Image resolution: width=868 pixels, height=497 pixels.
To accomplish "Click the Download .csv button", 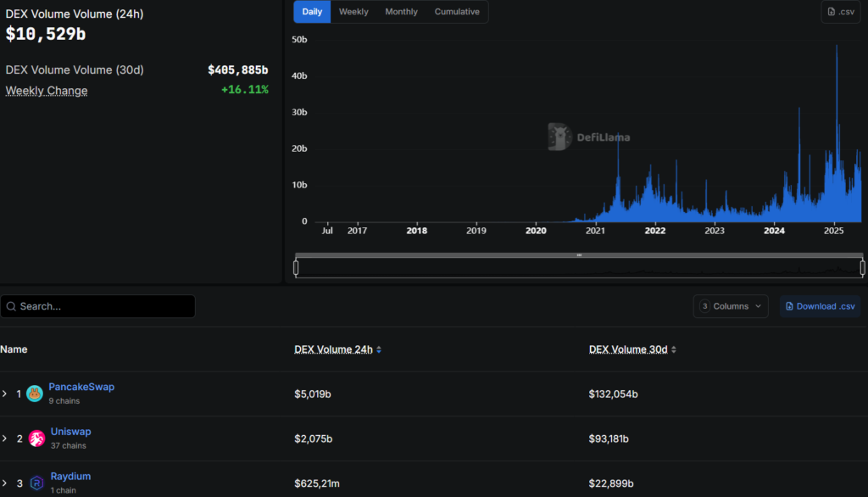I will point(820,306).
